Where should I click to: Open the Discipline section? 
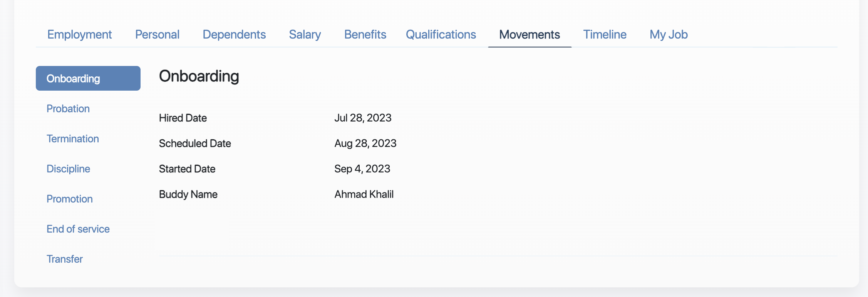(x=69, y=169)
